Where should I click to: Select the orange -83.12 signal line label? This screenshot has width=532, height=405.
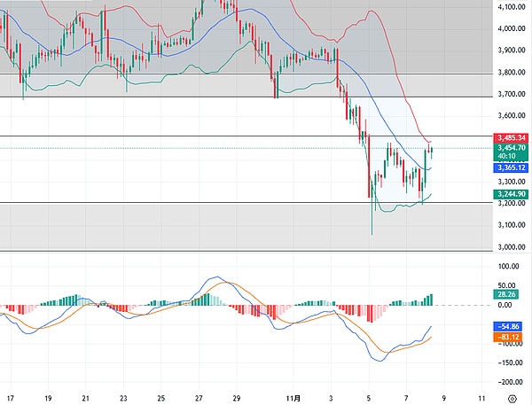pyautogui.click(x=509, y=337)
